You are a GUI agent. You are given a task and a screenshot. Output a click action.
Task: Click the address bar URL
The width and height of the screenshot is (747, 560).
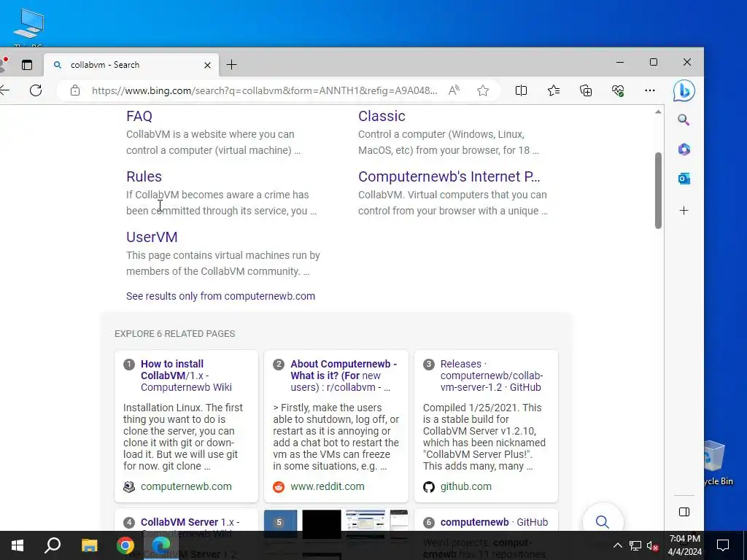click(264, 90)
